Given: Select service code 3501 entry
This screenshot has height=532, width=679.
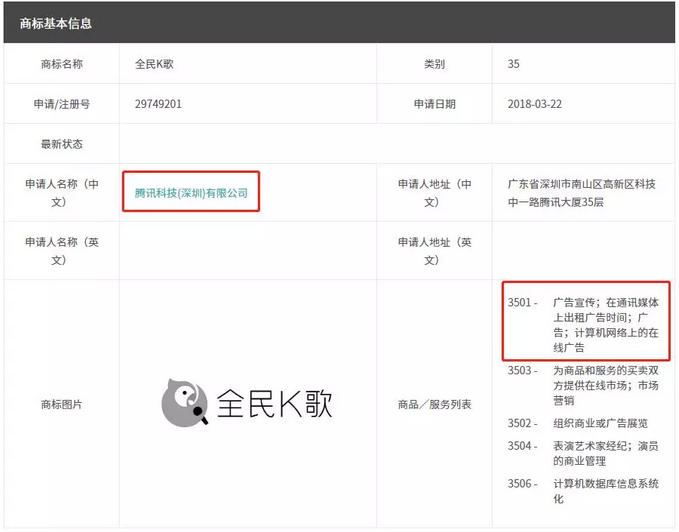Looking at the screenshot, I should click(x=523, y=302).
